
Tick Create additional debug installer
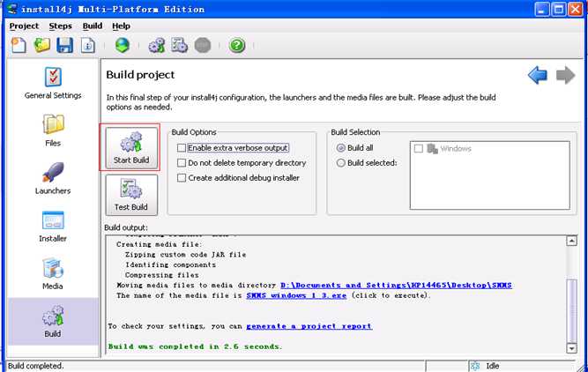pos(182,178)
